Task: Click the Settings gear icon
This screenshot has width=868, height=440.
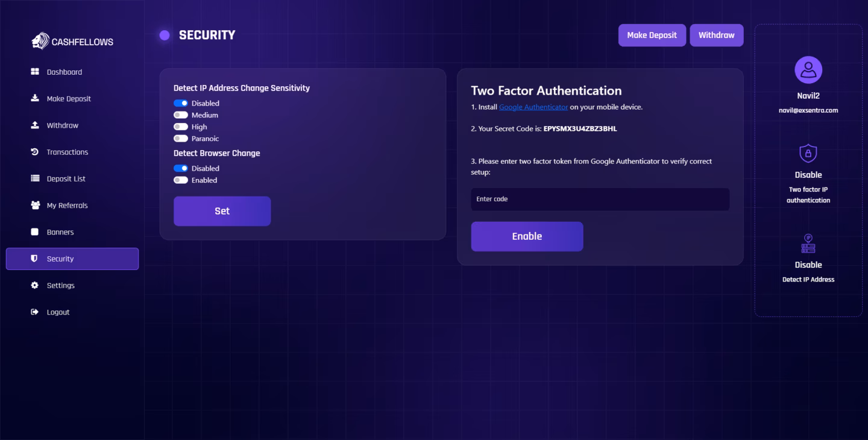Action: click(x=35, y=285)
